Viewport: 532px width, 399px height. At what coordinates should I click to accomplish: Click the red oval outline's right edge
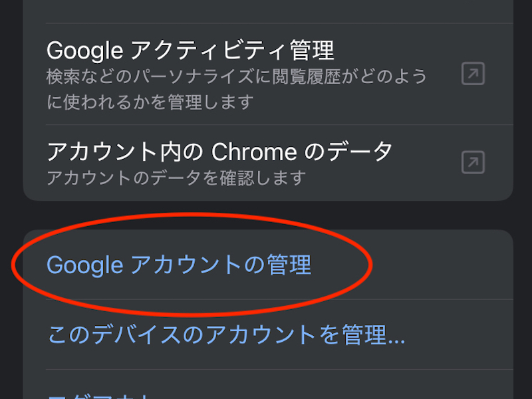(x=371, y=265)
